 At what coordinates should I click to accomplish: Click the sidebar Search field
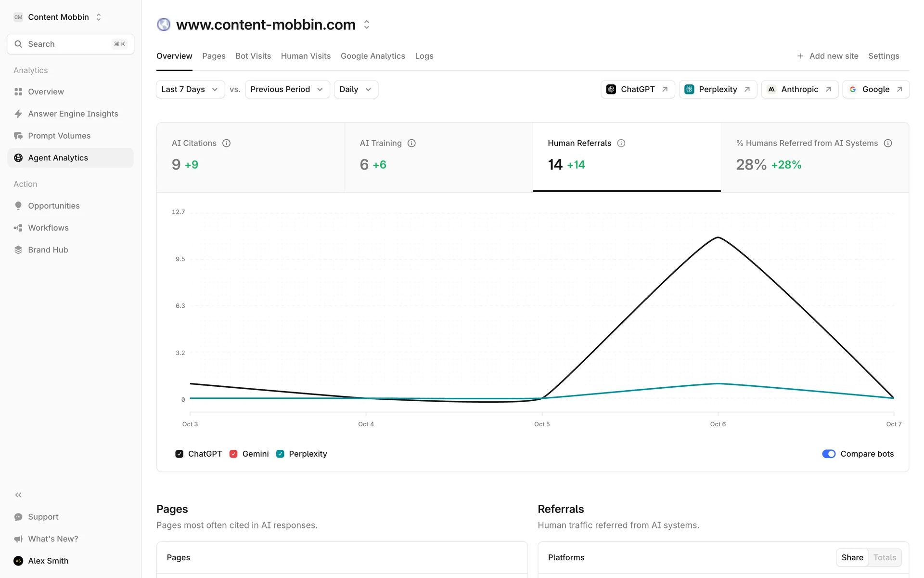[70, 44]
